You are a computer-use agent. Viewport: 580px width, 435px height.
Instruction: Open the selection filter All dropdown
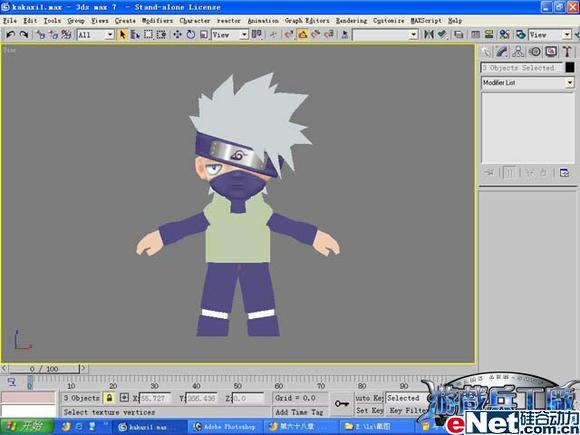click(x=95, y=35)
